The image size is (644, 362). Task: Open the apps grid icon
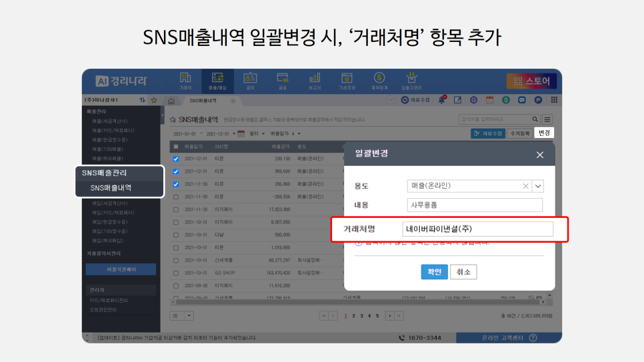click(554, 100)
